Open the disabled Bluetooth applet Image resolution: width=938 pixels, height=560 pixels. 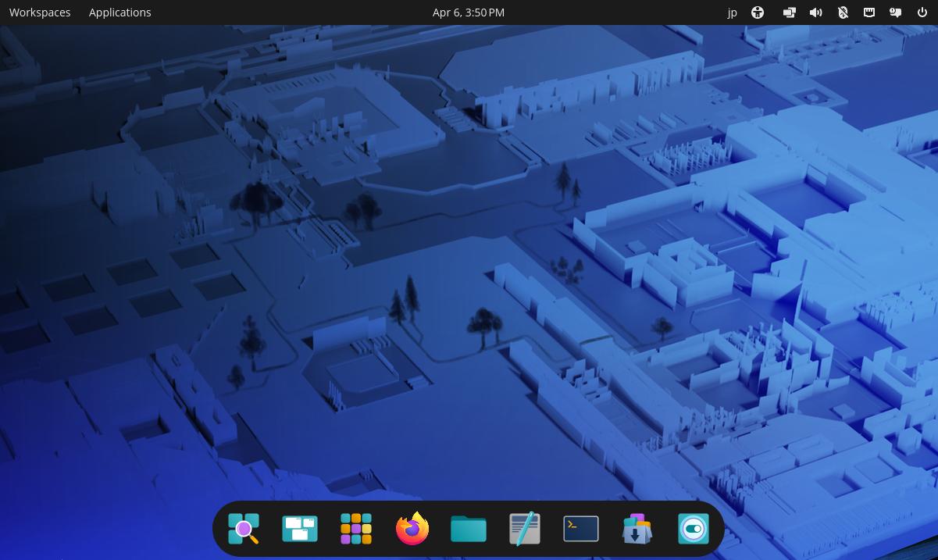point(843,12)
